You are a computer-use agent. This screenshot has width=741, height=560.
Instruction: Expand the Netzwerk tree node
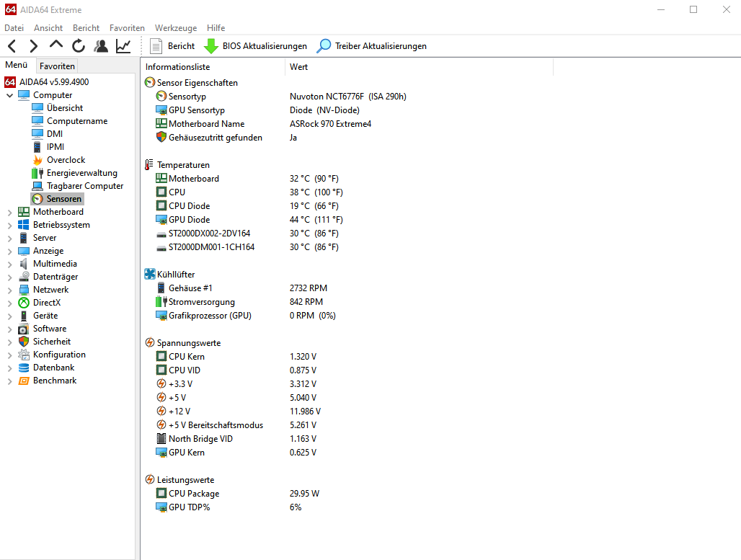point(9,290)
